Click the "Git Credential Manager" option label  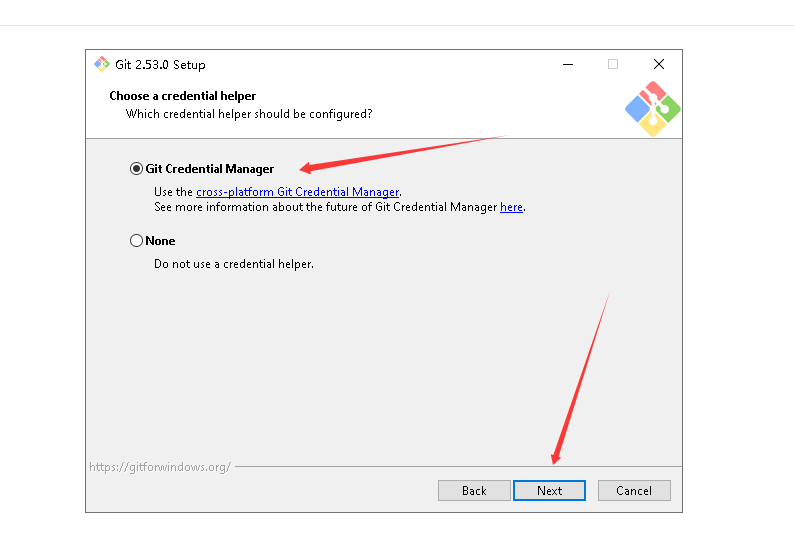[210, 169]
